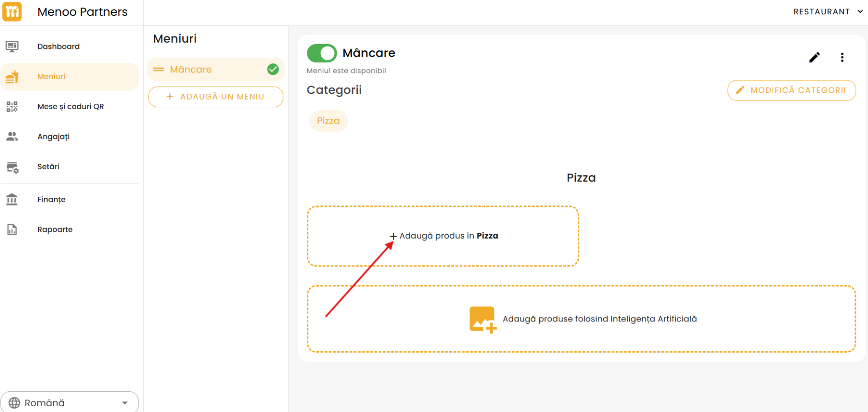Click the Menoo Partners title

click(x=82, y=12)
